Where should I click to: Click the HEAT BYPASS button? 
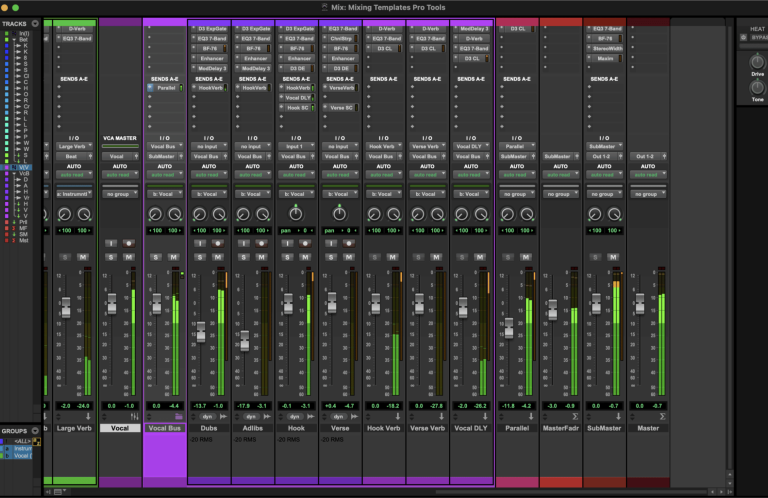click(x=759, y=37)
